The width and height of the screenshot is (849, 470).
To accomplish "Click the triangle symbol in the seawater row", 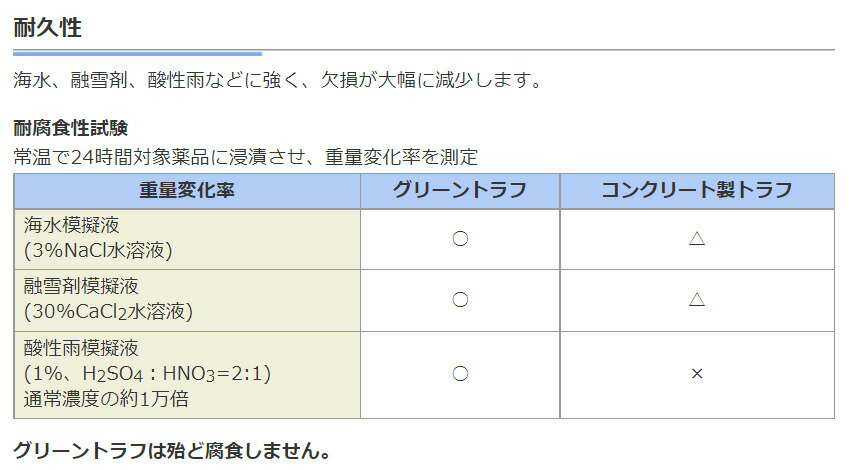I will tap(697, 239).
